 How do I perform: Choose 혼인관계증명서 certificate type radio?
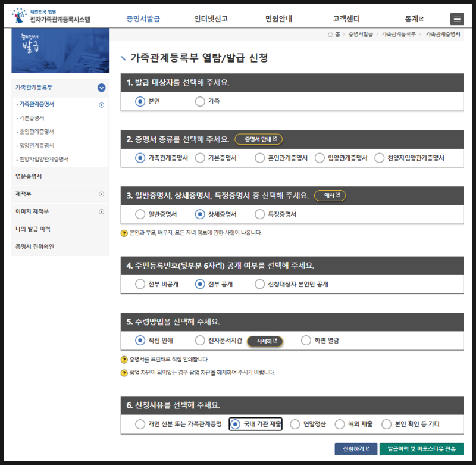pyautogui.click(x=259, y=158)
